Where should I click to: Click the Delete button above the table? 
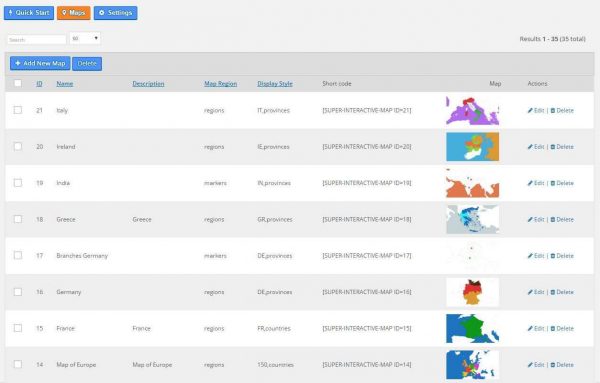pyautogui.click(x=87, y=64)
